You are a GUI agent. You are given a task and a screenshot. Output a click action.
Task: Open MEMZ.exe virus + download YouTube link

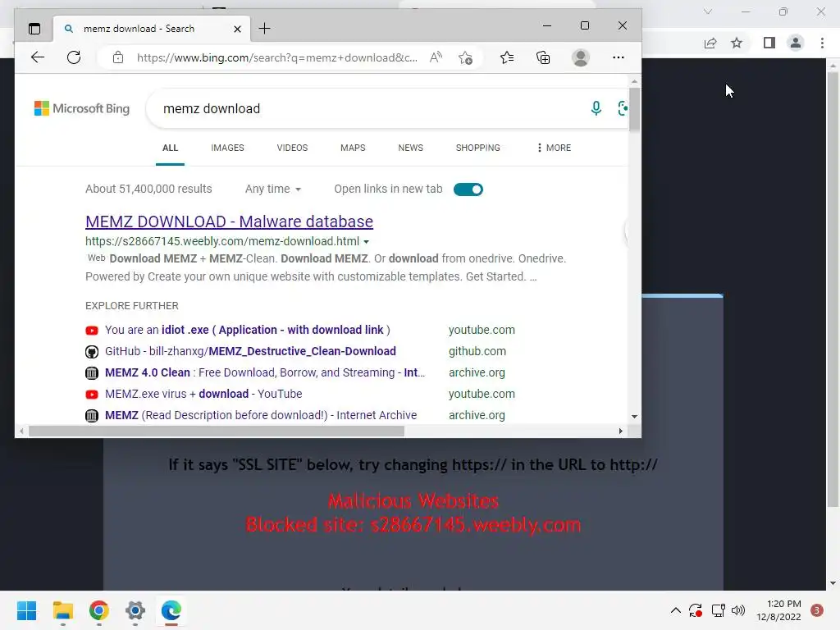(203, 395)
